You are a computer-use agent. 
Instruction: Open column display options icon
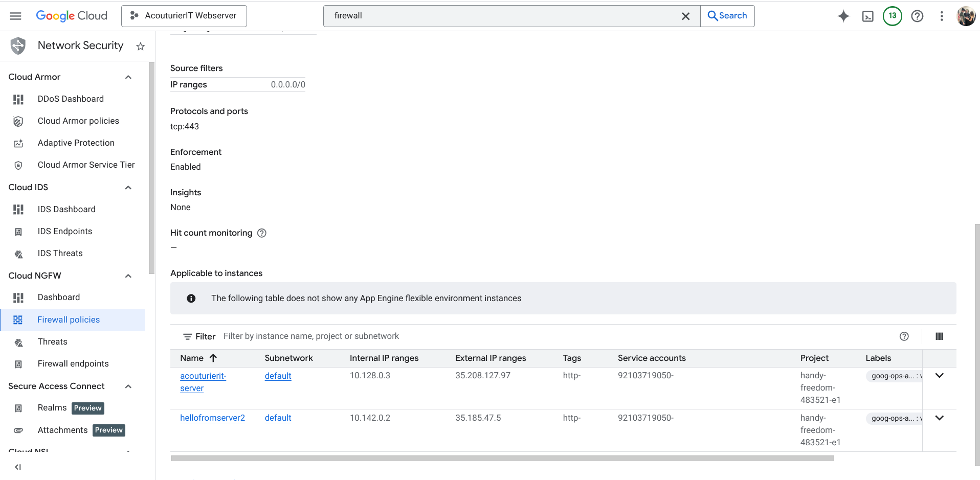[939, 336]
